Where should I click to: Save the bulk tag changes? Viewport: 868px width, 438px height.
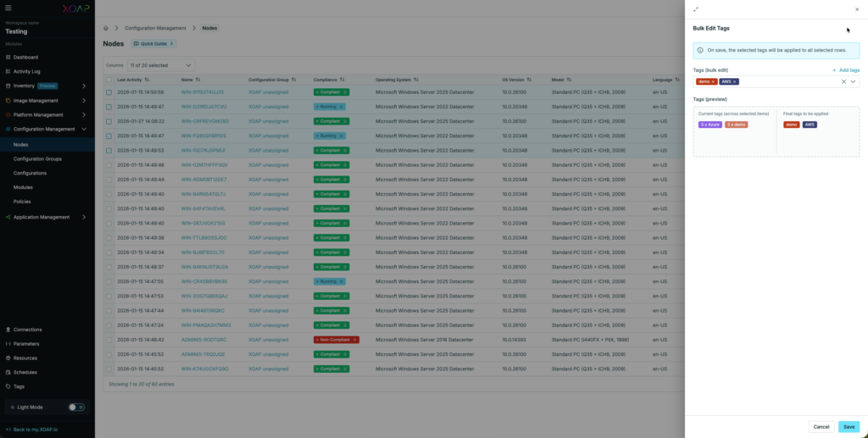pyautogui.click(x=849, y=427)
